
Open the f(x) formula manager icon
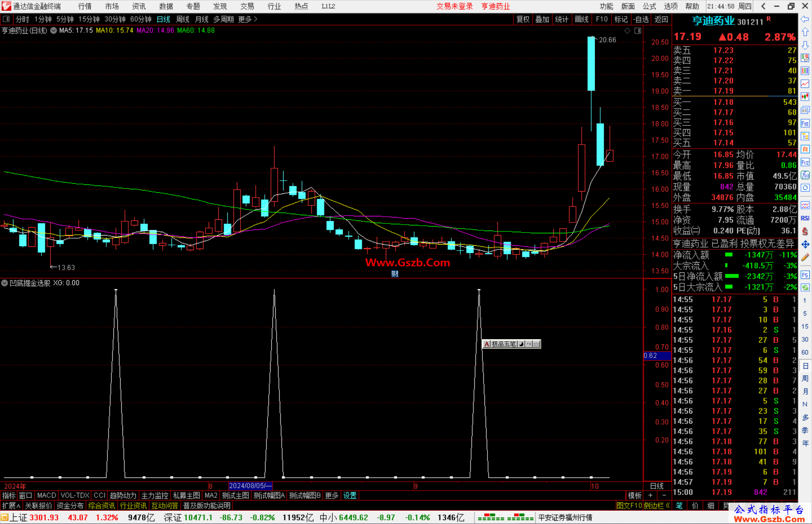click(805, 175)
